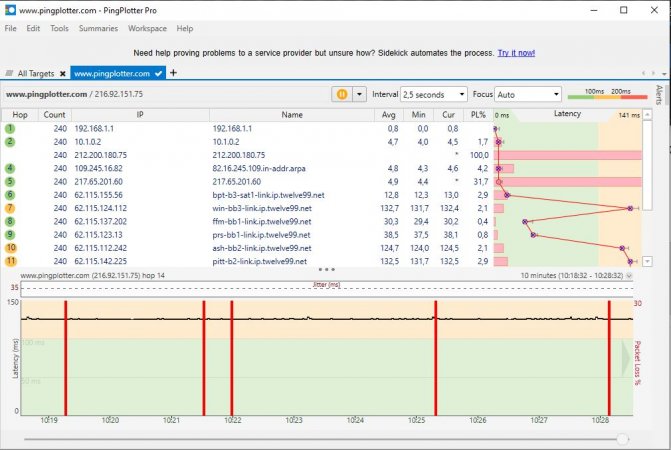Viewport: 671px width, 450px height.
Task: Click the Latency column header
Action: pyautogui.click(x=567, y=114)
